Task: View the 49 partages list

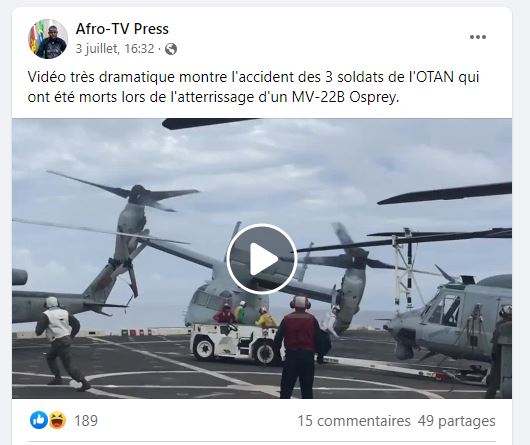Action: [457, 421]
